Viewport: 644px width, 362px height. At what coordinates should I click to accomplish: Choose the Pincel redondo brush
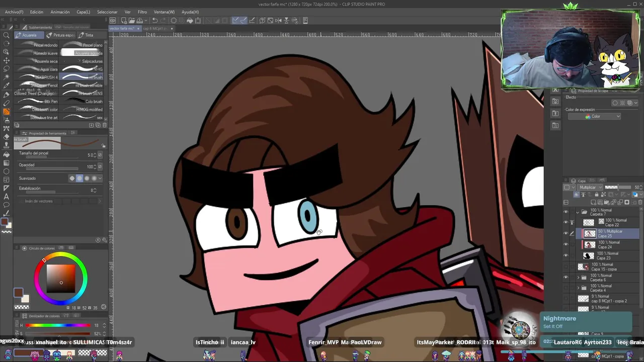coord(37,45)
